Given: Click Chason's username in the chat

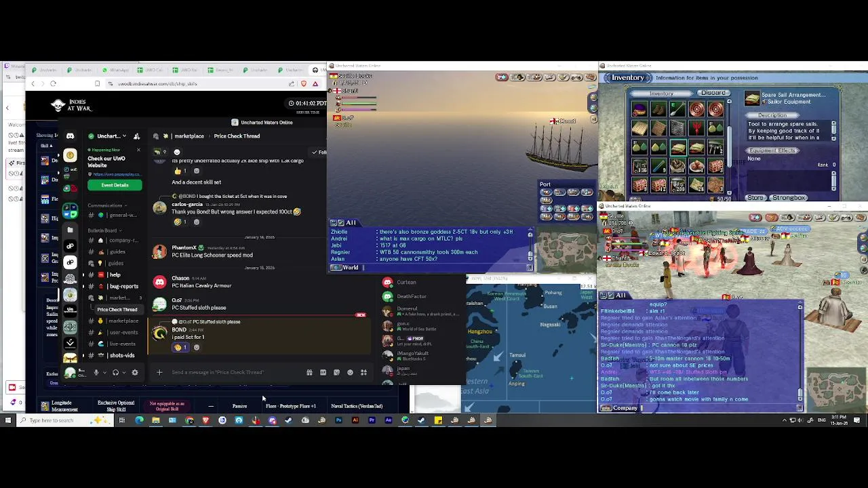Looking at the screenshot, I should (180, 278).
